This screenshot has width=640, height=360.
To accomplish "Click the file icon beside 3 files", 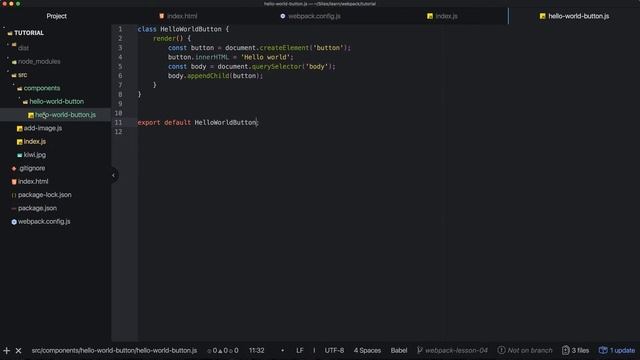I will [x=565, y=350].
